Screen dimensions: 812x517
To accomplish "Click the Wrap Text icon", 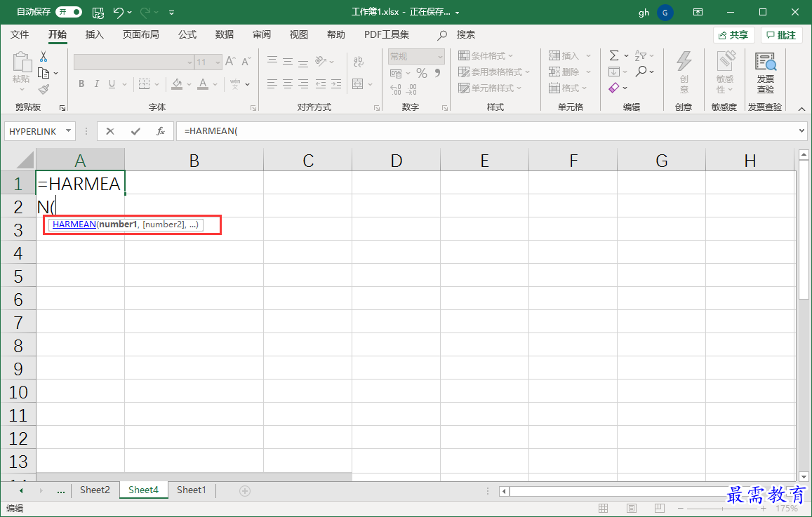I will click(359, 62).
